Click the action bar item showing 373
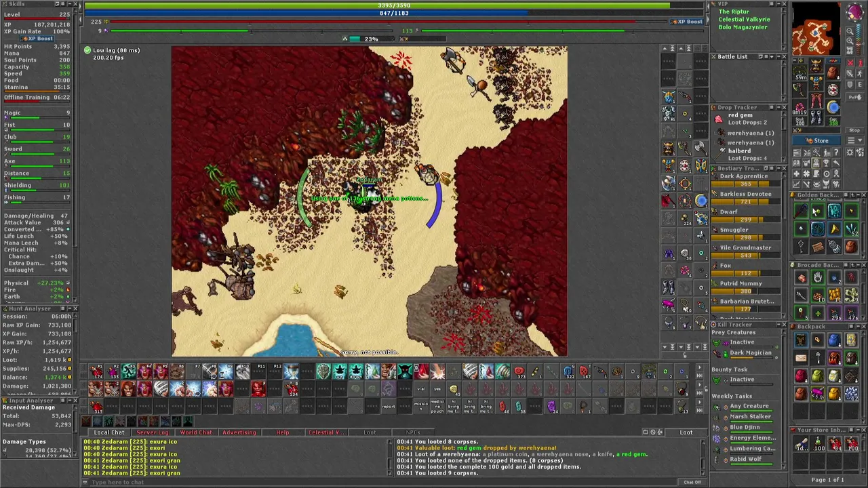Screen dimensions: 868x488 [519, 371]
